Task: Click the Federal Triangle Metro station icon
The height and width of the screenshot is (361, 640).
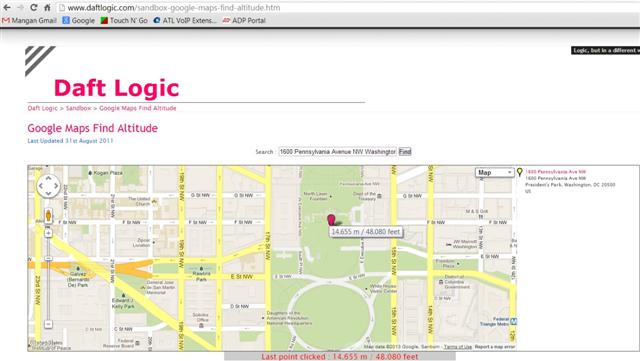Action: [513, 321]
